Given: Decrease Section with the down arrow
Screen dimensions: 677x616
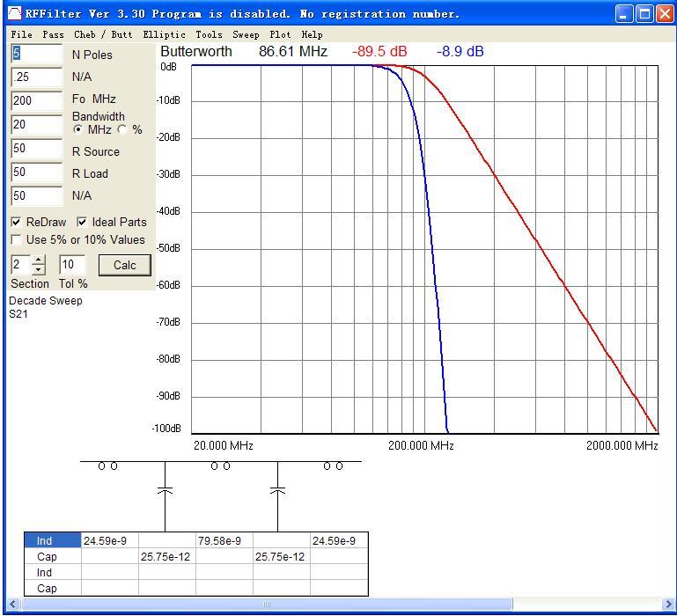Looking at the screenshot, I should [x=39, y=270].
